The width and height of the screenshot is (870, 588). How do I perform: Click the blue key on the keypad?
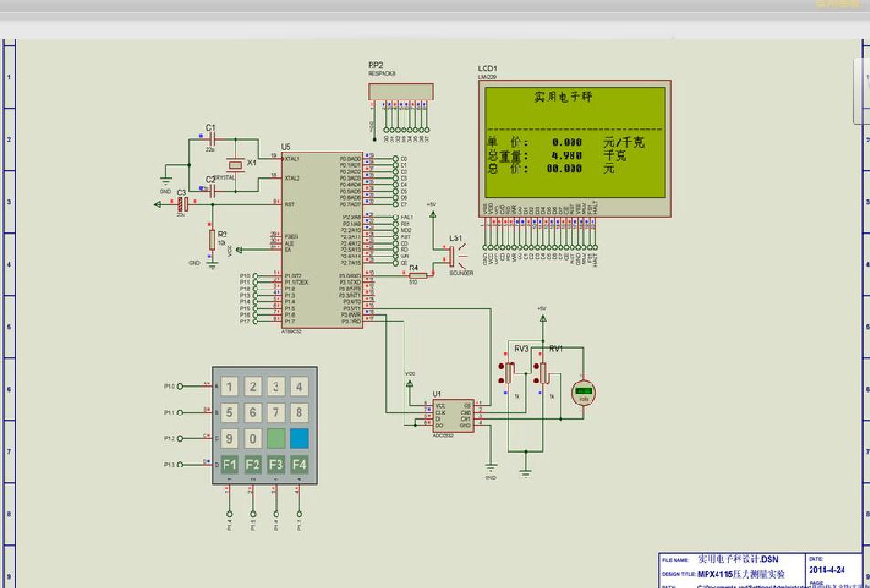click(299, 439)
